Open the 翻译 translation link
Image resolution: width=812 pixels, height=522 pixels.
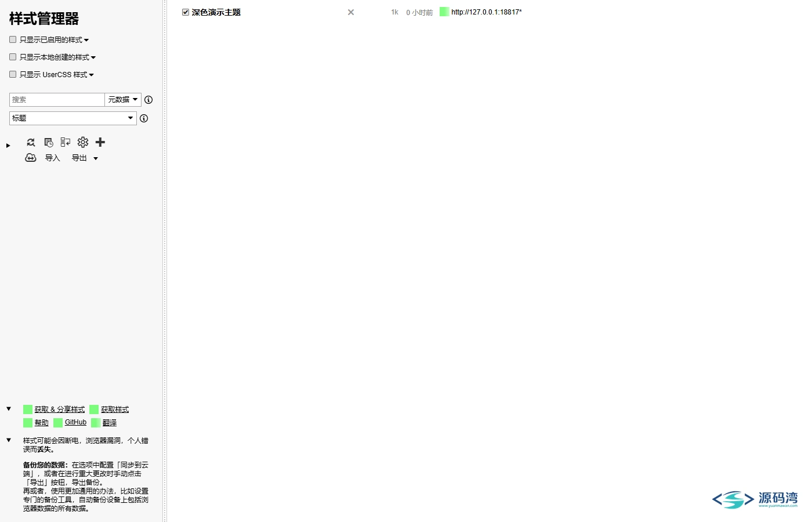coord(110,423)
